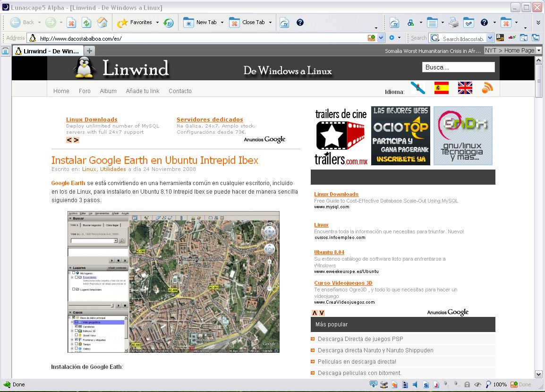Open the trailers de cine banner
The image size is (545, 392).
(341, 136)
